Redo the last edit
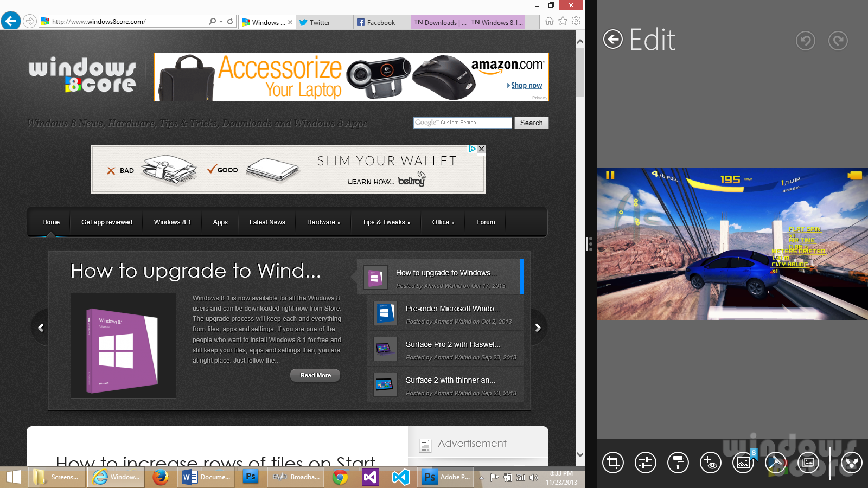Image resolution: width=868 pixels, height=488 pixels. pos(838,41)
